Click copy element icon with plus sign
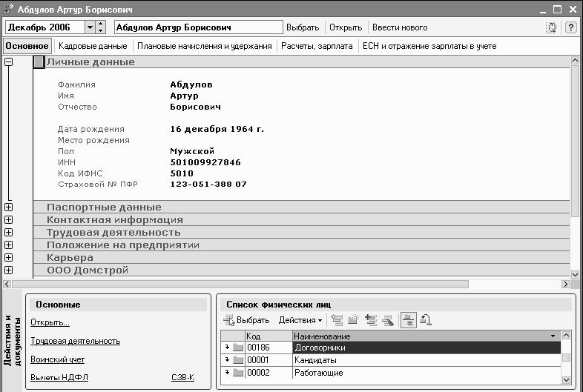This screenshot has width=583, height=392. coord(371,320)
